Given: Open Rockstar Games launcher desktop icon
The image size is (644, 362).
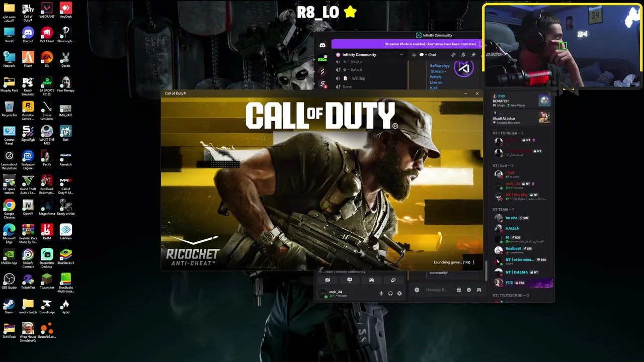Looking at the screenshot, I should (28, 111).
